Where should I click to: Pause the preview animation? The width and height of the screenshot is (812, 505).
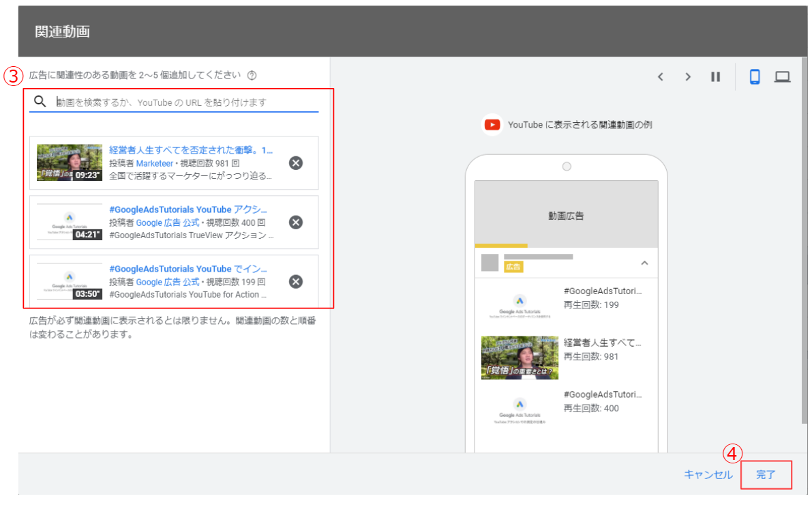pyautogui.click(x=715, y=77)
